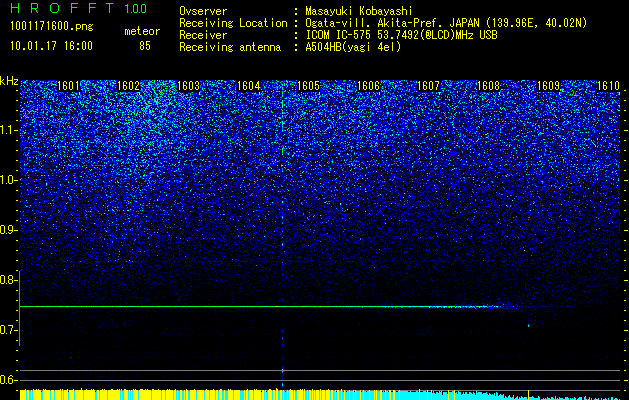Click the kHz axis unit label
This screenshot has height=400, width=629.
[9, 81]
